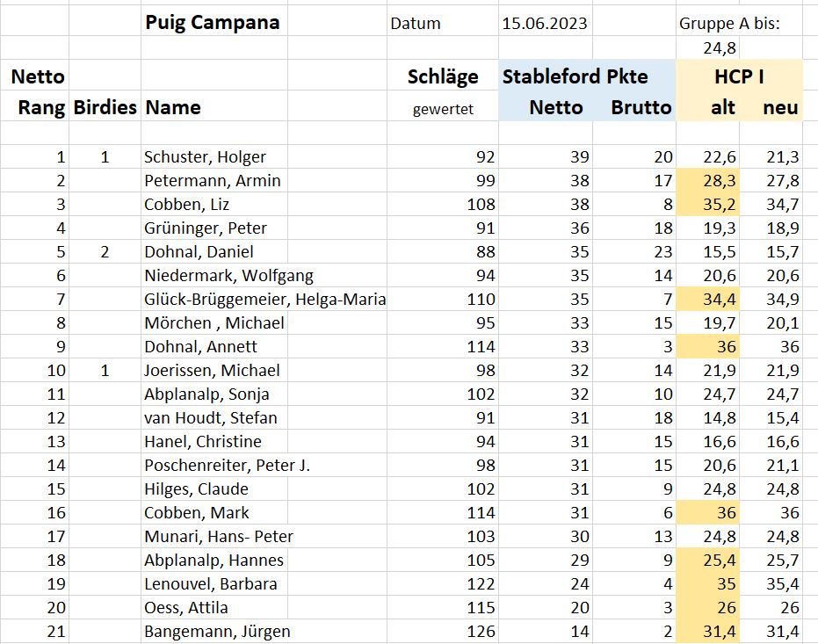Click the date cell 15.06.2023
This screenshot has height=644, width=818.
point(545,24)
